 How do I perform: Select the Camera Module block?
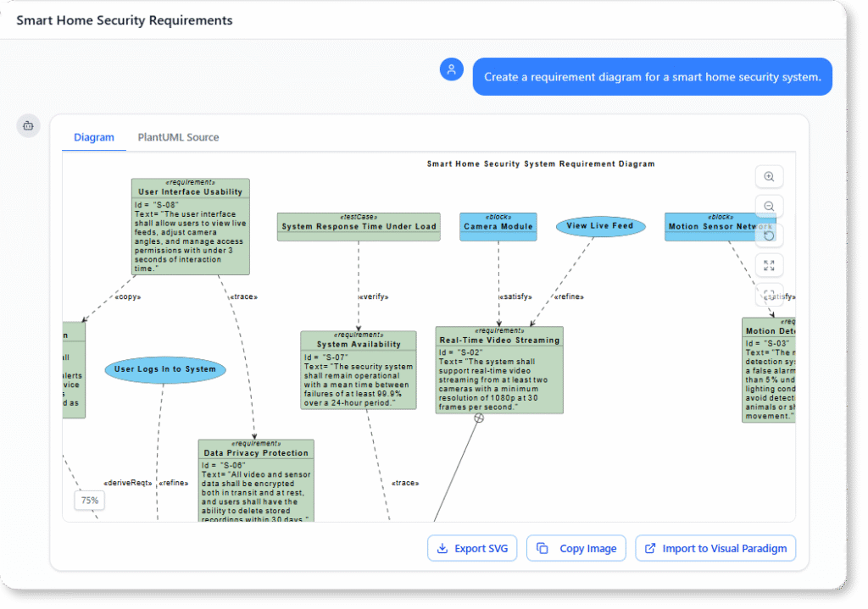498,226
